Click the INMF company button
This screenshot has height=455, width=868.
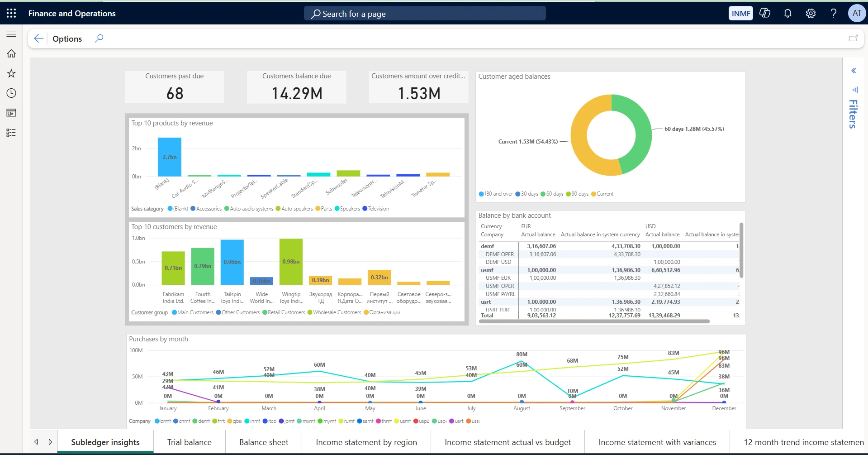[741, 13]
